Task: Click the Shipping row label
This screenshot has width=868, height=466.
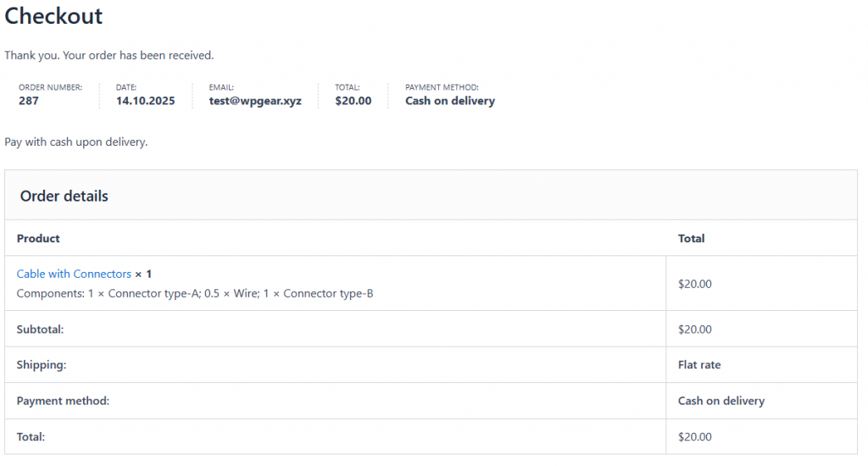Action: coord(42,364)
